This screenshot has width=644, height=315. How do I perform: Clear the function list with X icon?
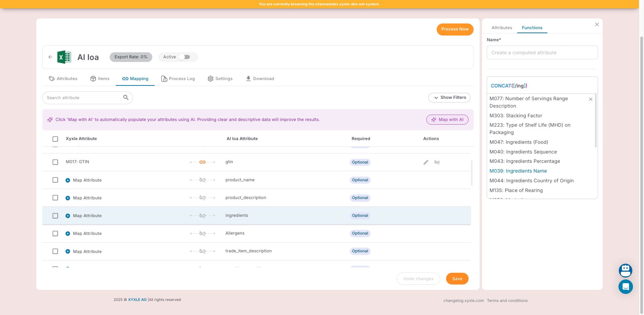pos(591,99)
